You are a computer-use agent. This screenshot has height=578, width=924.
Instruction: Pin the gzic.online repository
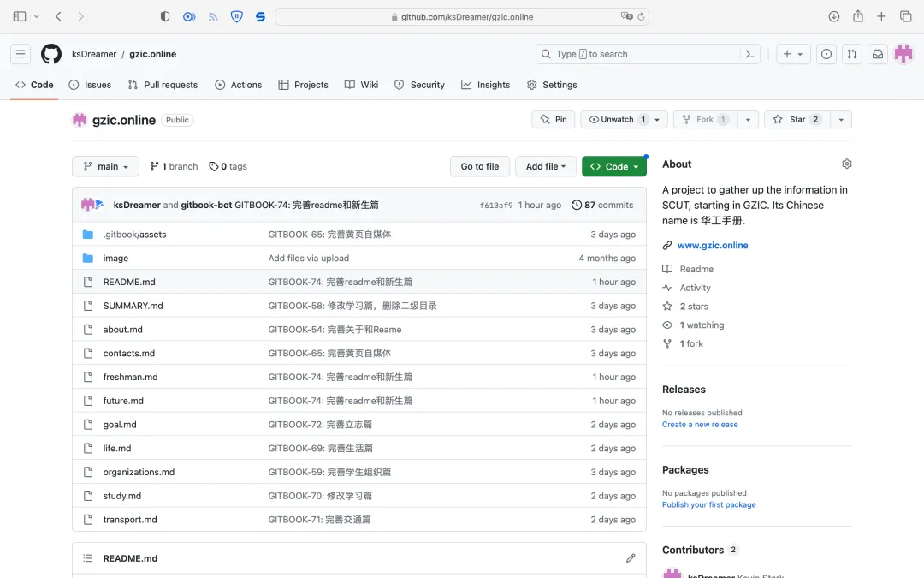click(x=553, y=120)
